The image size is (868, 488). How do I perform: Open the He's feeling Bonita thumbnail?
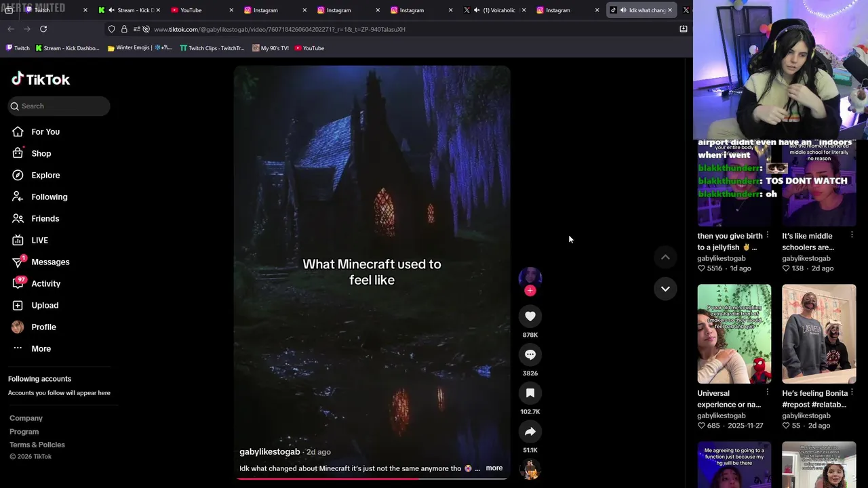[819, 333]
